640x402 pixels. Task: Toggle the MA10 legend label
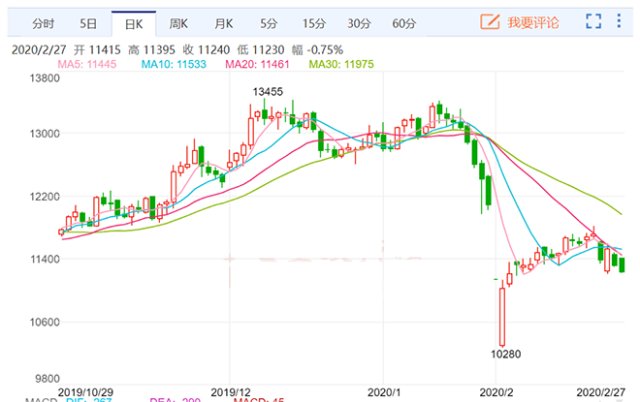coord(174,64)
